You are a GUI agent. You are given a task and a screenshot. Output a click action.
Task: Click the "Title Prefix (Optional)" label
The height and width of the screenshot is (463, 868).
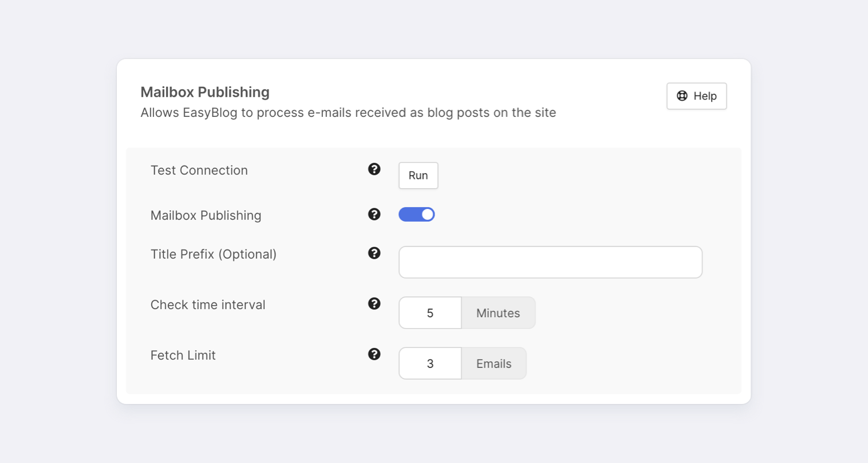tap(214, 254)
